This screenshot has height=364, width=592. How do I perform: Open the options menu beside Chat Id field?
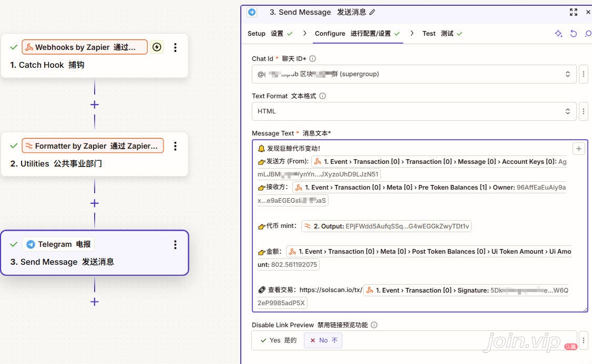tap(583, 74)
